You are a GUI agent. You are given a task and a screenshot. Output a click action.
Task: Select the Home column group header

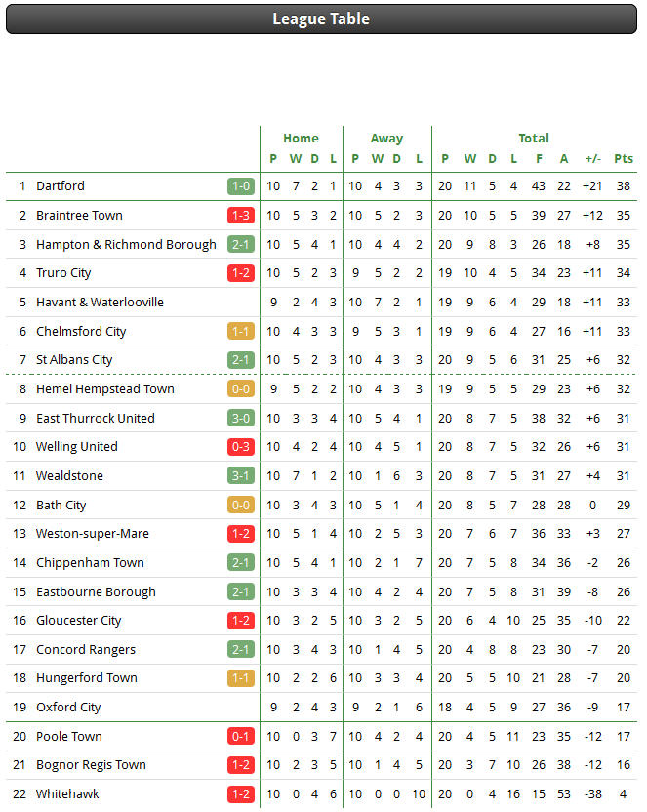click(301, 139)
